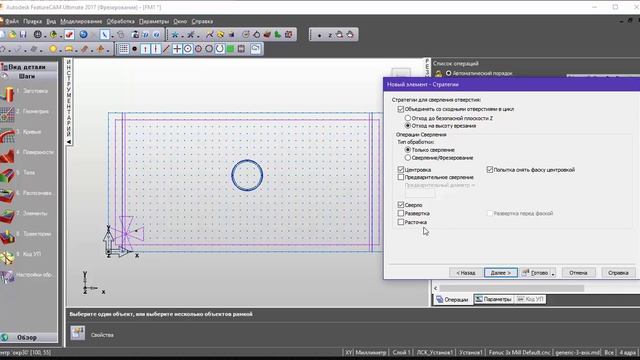This screenshot has height=360, width=640.
Task: Expand dropdown next to arrow pick tool
Action: tap(113, 36)
